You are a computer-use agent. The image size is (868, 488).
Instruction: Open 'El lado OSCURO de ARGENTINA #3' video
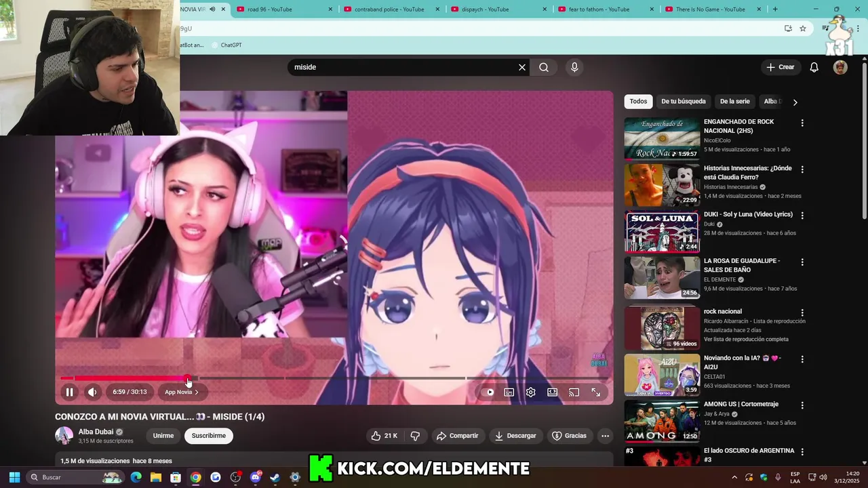[x=749, y=455]
